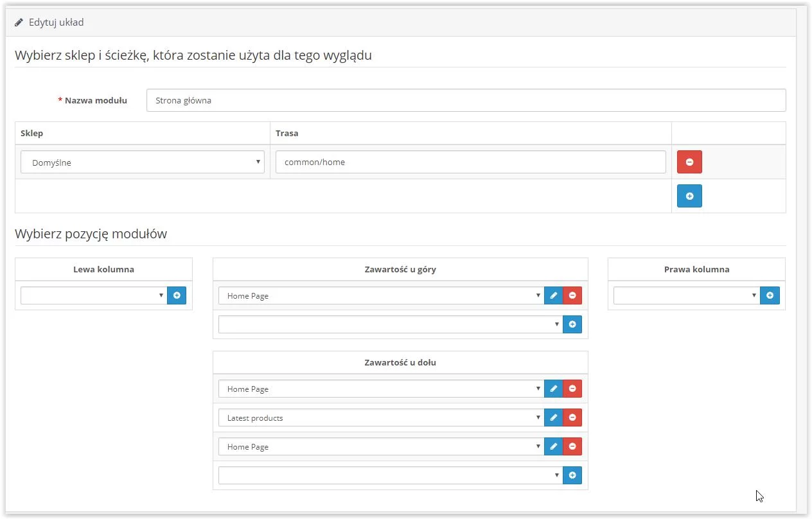Remove Home Page module above Latest products

coord(572,389)
